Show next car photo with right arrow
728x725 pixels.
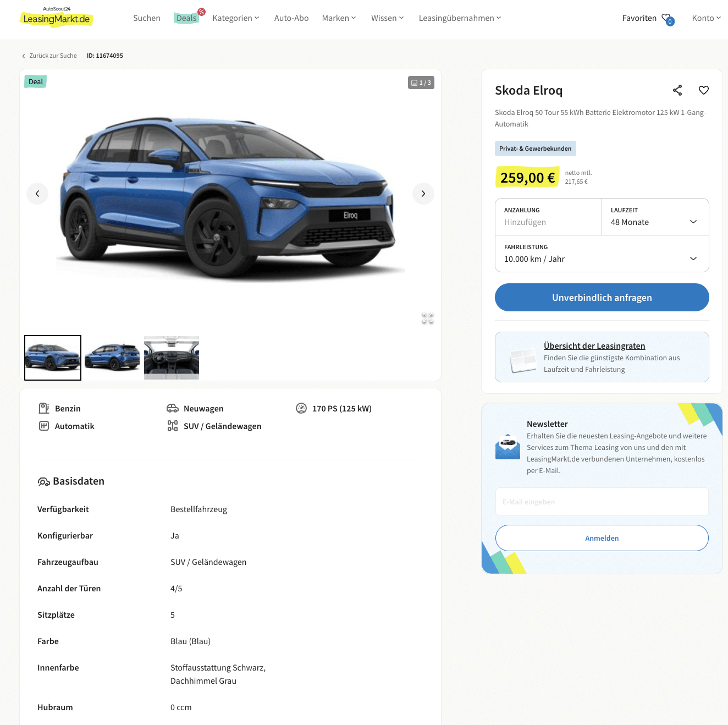click(423, 194)
